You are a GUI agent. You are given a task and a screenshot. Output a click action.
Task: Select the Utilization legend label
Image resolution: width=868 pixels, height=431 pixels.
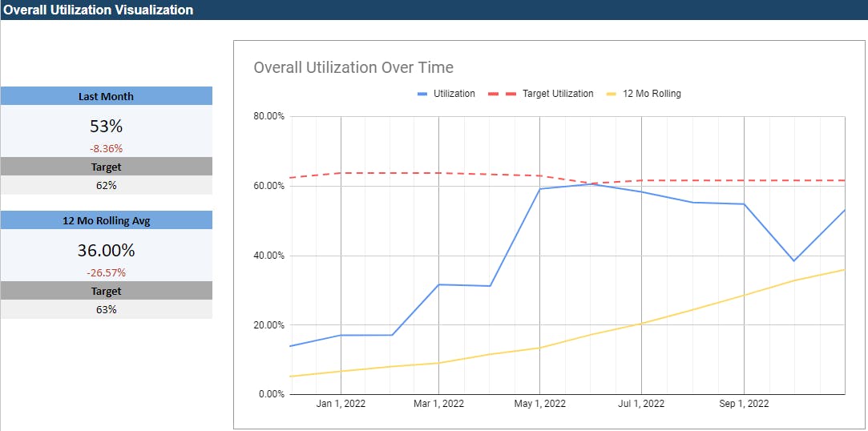click(454, 94)
